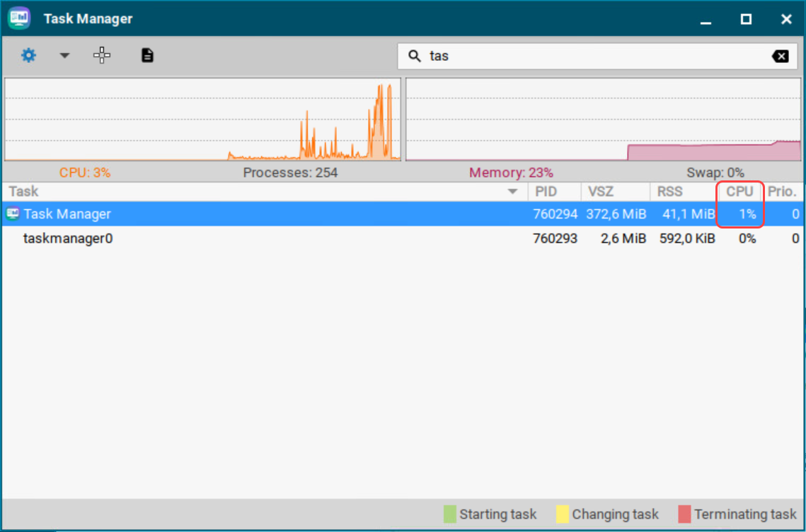Click the yellow Changing task swatch
Screen dimensions: 806x532
[x=562, y=514]
